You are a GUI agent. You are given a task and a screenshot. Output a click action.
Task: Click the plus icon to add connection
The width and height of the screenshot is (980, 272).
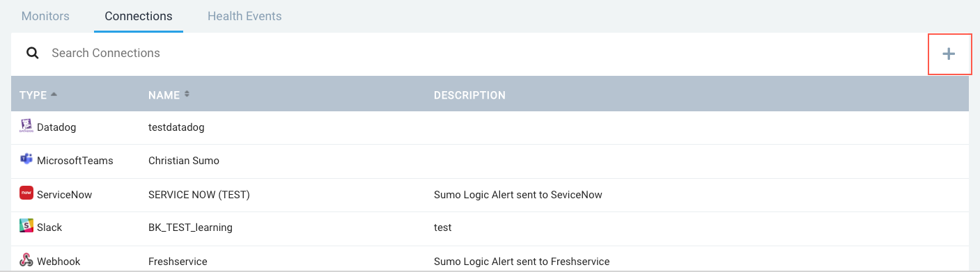click(x=949, y=54)
